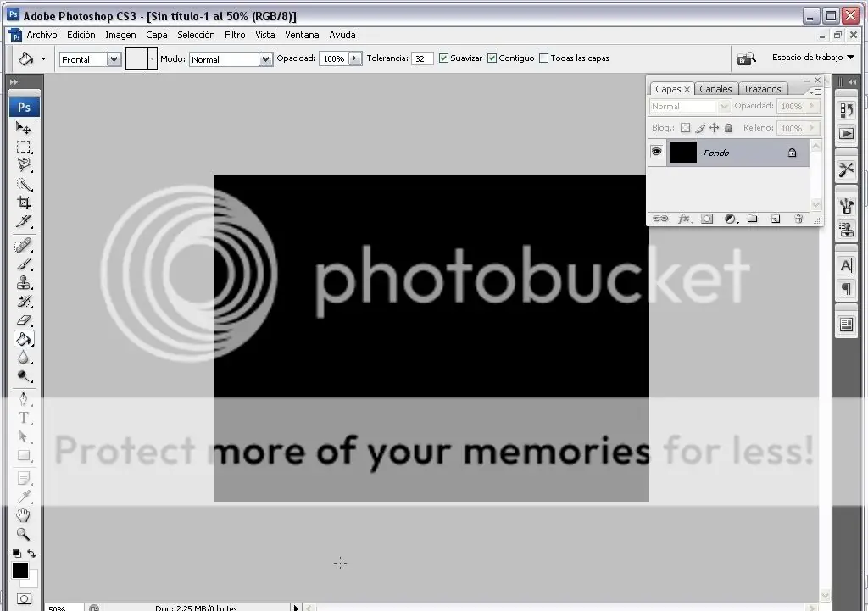Select the Eraser tool
Image resolution: width=868 pixels, height=611 pixels.
point(23,319)
